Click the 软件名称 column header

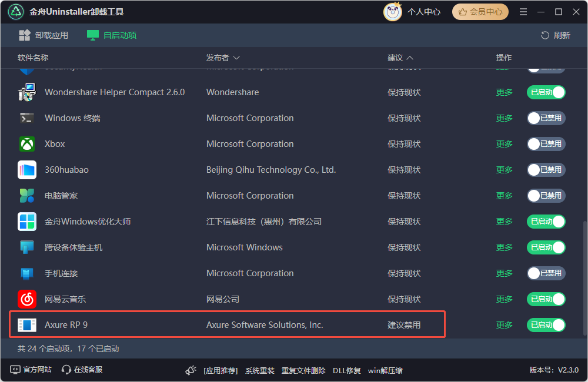click(33, 58)
